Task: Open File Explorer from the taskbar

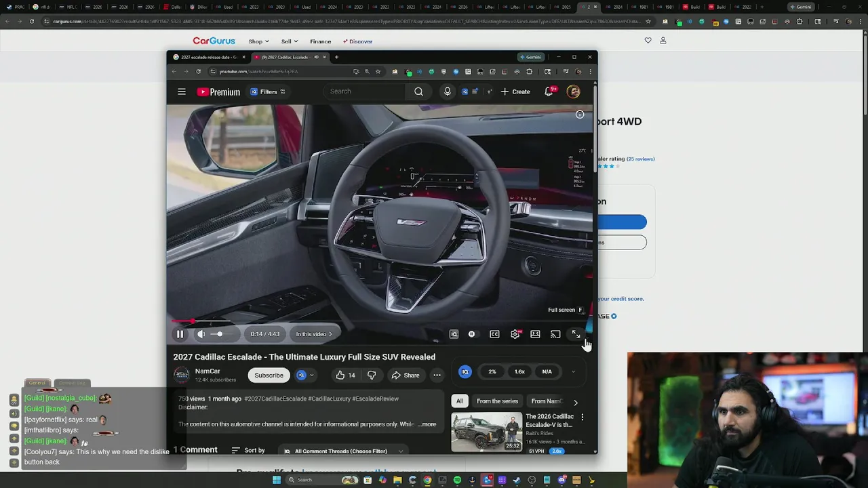Action: click(397, 480)
